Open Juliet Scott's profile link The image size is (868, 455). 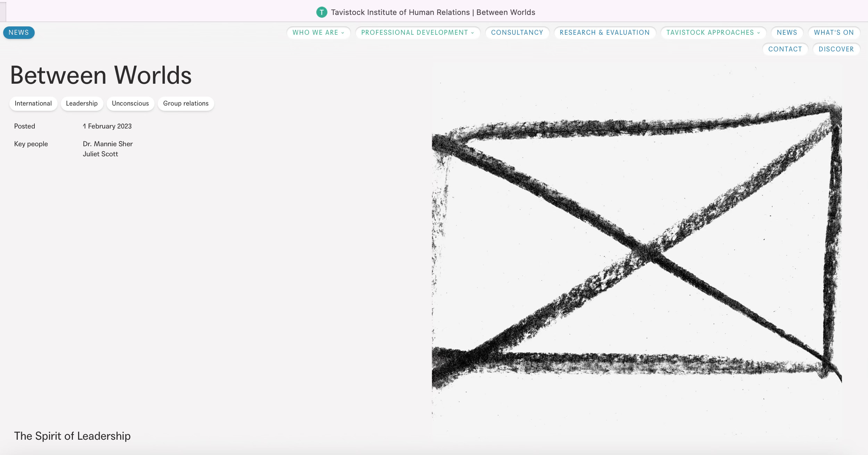click(x=100, y=154)
